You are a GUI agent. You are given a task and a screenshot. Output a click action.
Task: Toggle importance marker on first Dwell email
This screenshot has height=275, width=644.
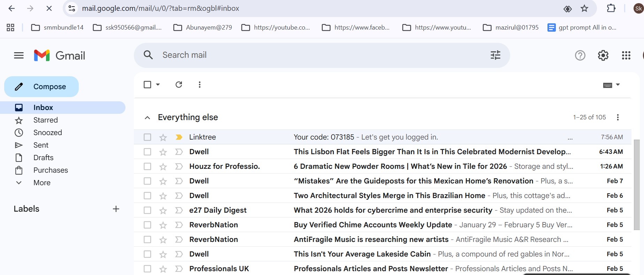[x=179, y=152]
